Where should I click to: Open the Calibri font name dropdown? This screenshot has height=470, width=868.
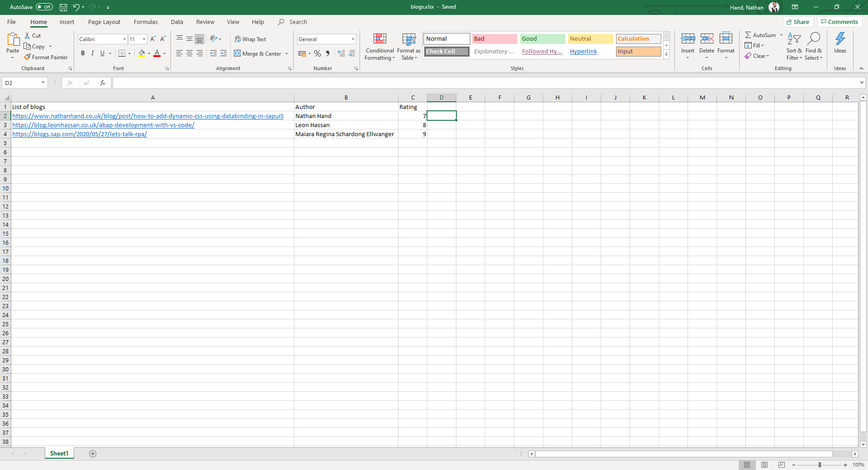click(124, 39)
